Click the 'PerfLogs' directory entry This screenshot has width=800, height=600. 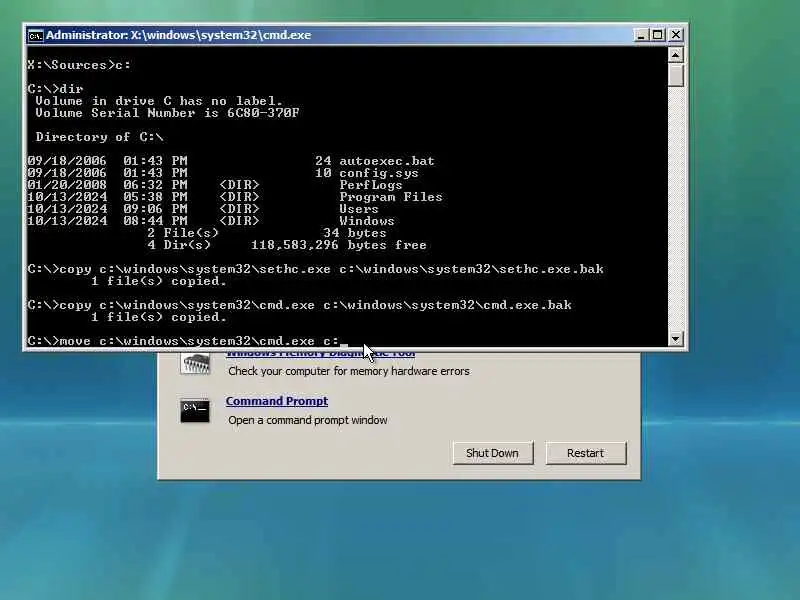(x=371, y=185)
